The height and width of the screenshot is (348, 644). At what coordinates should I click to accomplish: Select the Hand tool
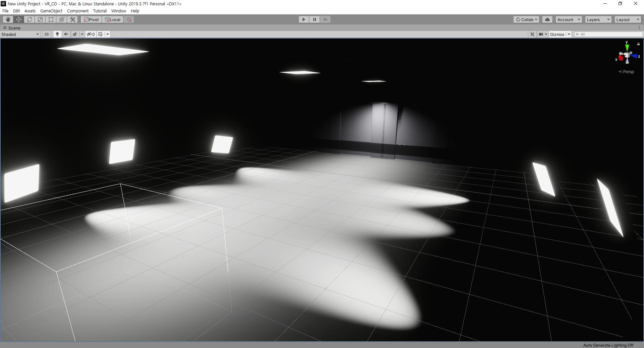click(8, 19)
